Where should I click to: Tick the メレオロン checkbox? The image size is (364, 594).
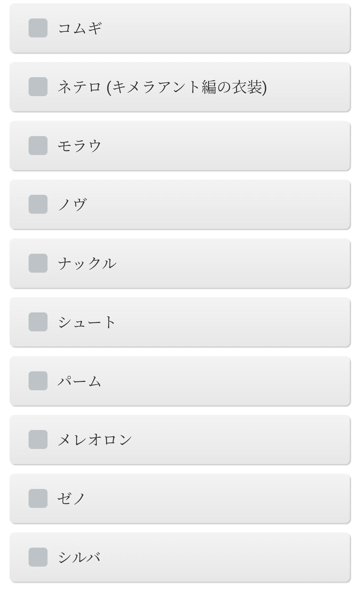click(38, 439)
